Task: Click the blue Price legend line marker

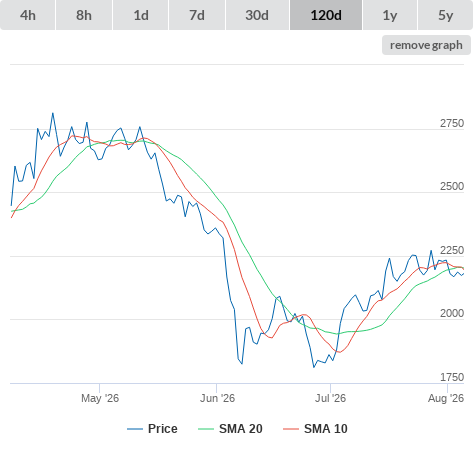Action: point(135,429)
